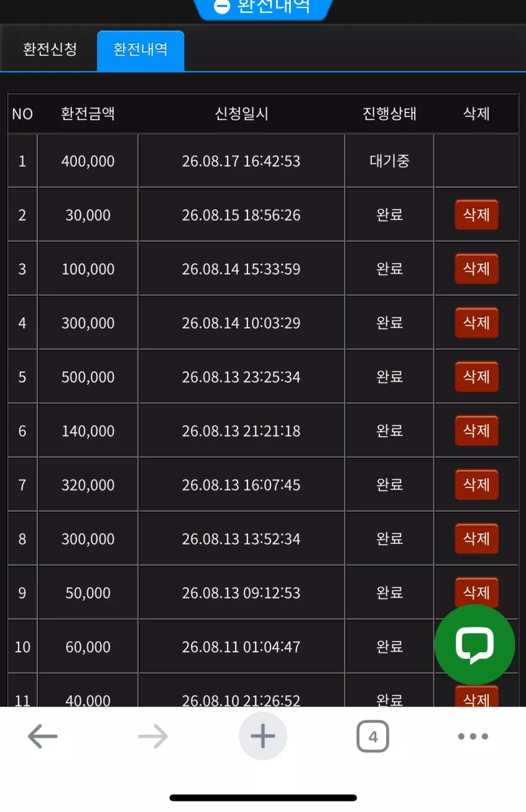Delete row 2 with 30,000 amount
The width and height of the screenshot is (526, 812).
tap(476, 214)
